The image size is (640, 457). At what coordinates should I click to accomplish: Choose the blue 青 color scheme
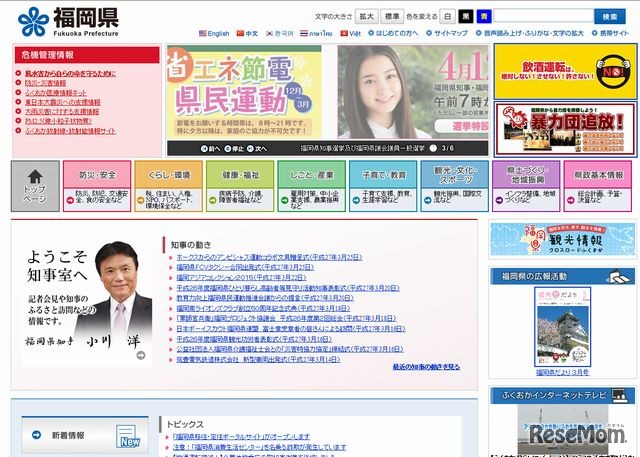coord(484,16)
